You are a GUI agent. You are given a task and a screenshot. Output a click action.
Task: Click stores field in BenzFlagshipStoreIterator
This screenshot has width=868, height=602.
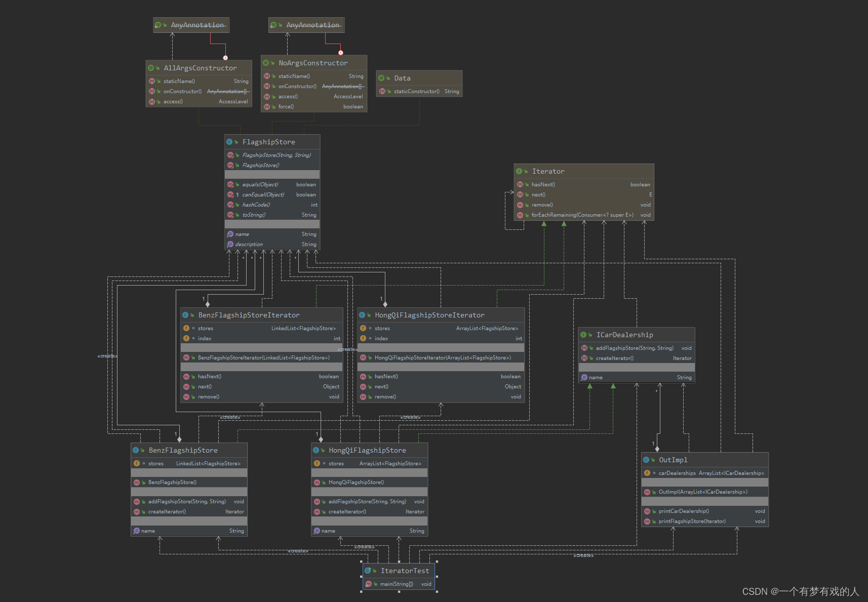tap(261, 329)
